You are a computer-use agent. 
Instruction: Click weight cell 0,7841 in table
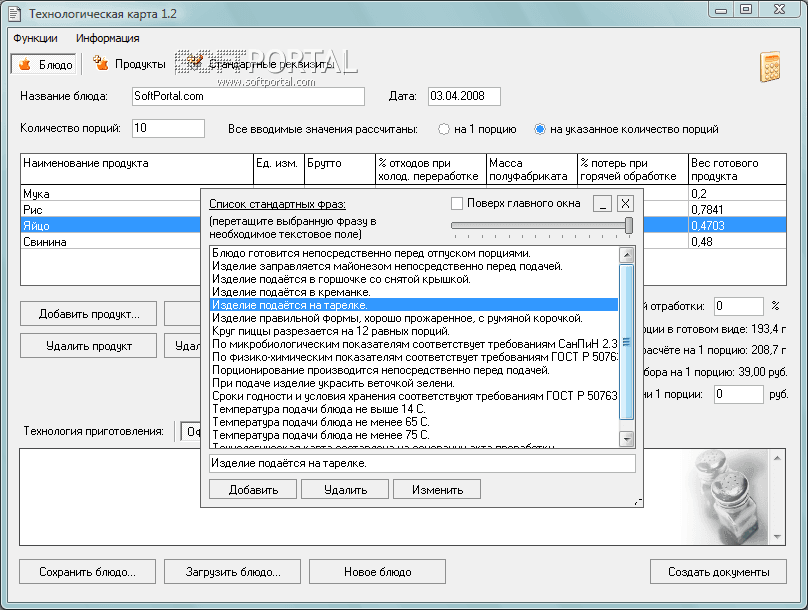737,210
